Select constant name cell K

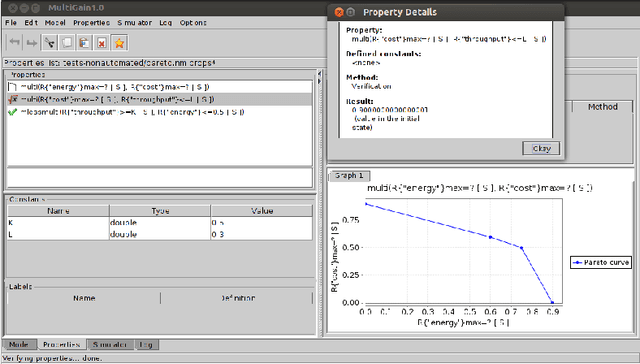[58, 222]
